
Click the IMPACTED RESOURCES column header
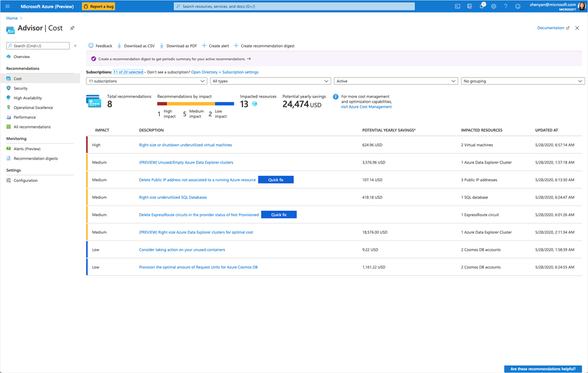point(482,130)
